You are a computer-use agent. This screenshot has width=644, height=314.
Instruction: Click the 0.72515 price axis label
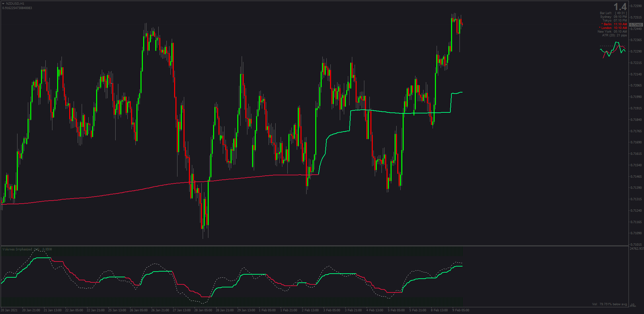636,18
